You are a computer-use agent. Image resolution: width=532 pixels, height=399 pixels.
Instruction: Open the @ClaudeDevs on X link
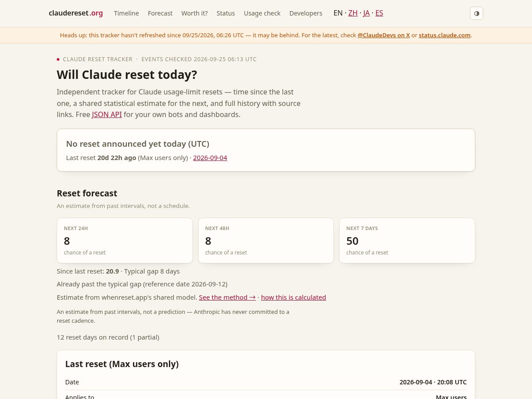pos(383,35)
